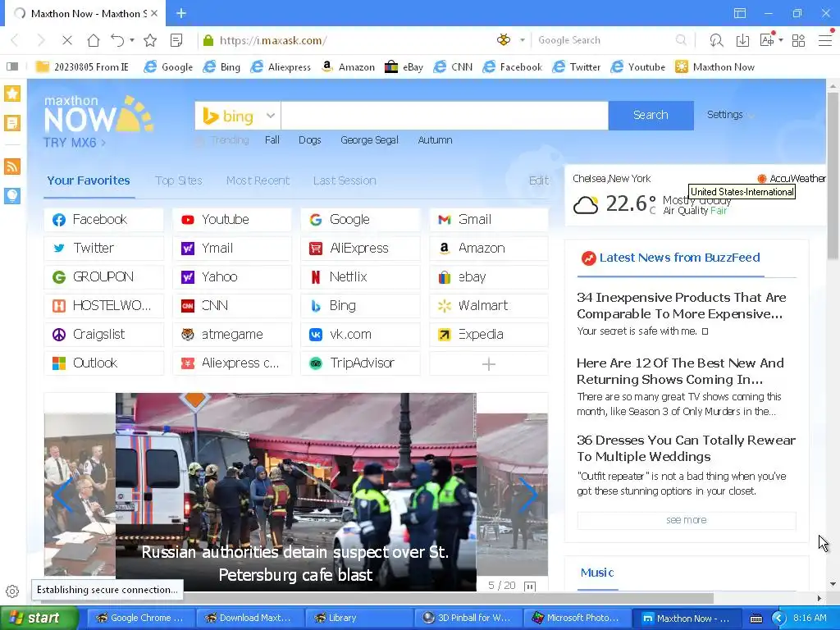Viewport: 840px width, 630px height.
Task: Switch to the Last Session tab
Action: click(345, 180)
